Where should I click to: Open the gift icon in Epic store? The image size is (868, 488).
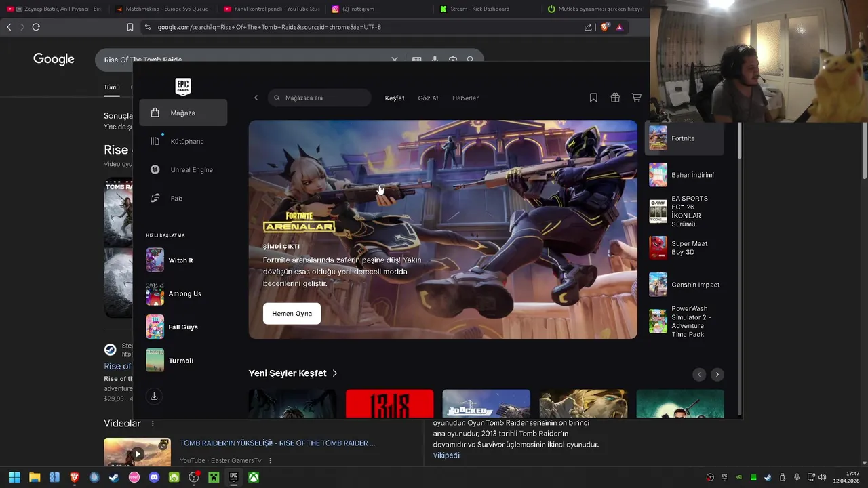pyautogui.click(x=615, y=98)
